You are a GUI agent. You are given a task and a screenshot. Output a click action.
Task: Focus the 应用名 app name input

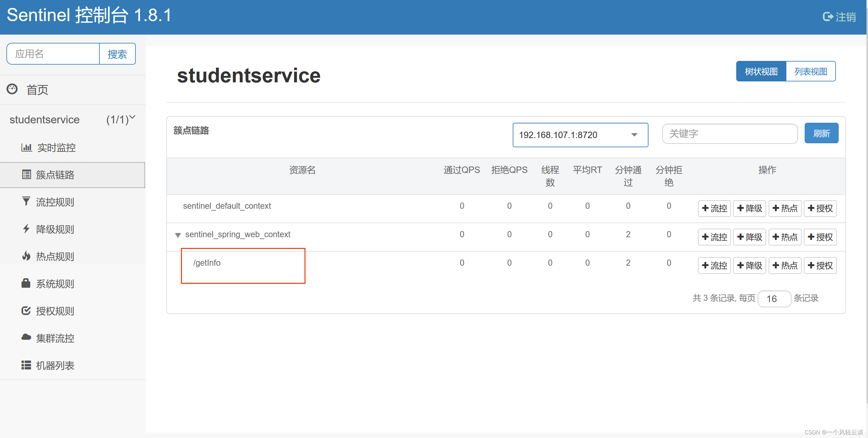pyautogui.click(x=53, y=54)
